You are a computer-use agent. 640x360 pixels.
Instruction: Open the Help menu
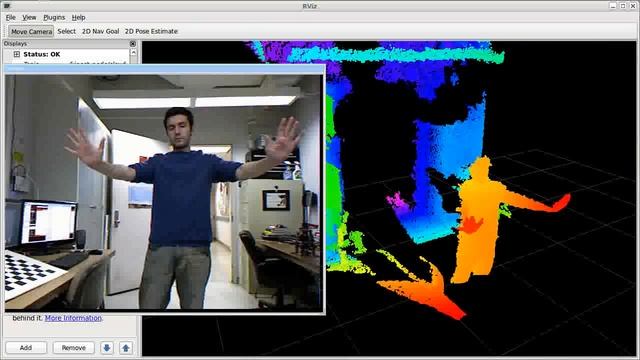tap(78, 18)
